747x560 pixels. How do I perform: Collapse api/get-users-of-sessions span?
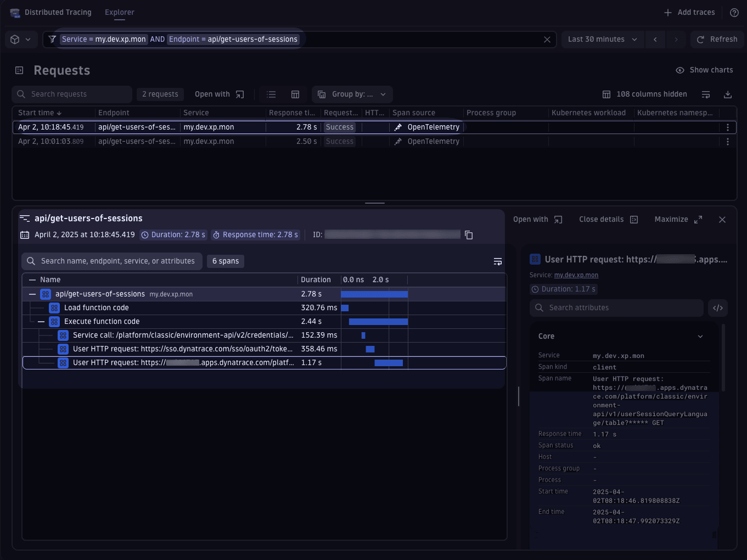(x=32, y=294)
